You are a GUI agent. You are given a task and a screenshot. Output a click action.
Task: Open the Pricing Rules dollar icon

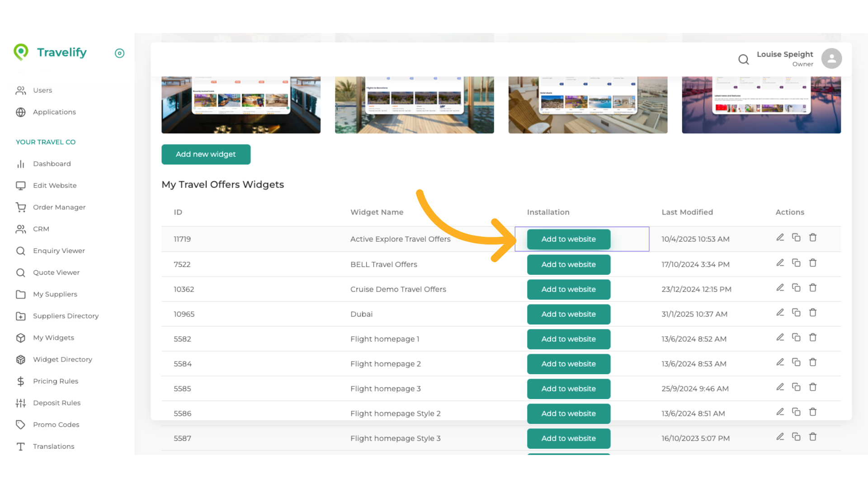(21, 381)
